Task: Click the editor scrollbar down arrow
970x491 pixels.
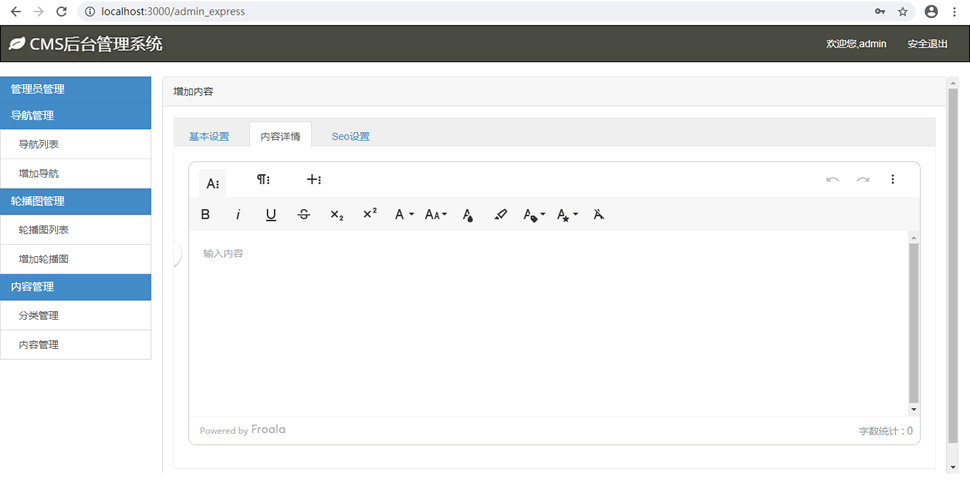Action: pos(914,409)
